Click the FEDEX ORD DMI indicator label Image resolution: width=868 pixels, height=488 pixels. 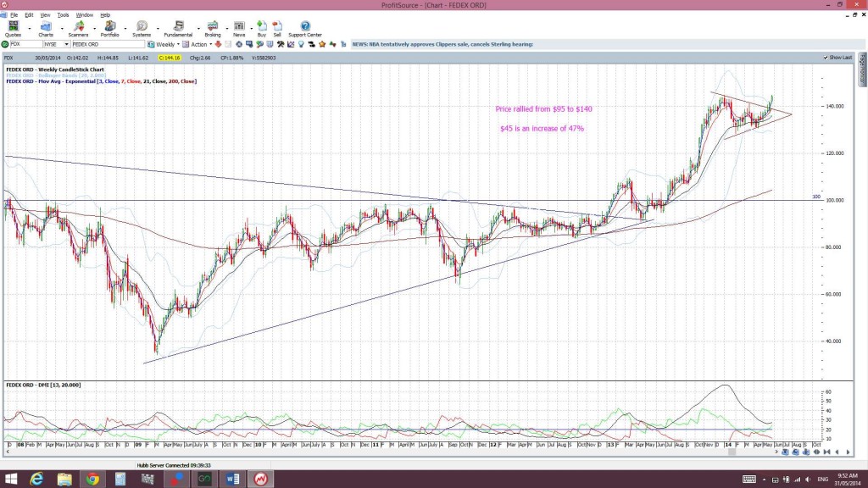[43, 385]
